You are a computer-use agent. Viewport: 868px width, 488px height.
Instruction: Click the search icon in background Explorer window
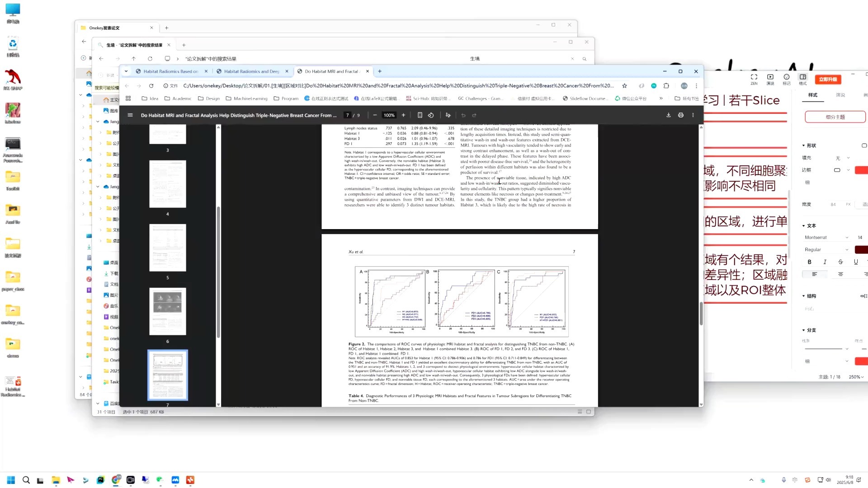pos(585,59)
